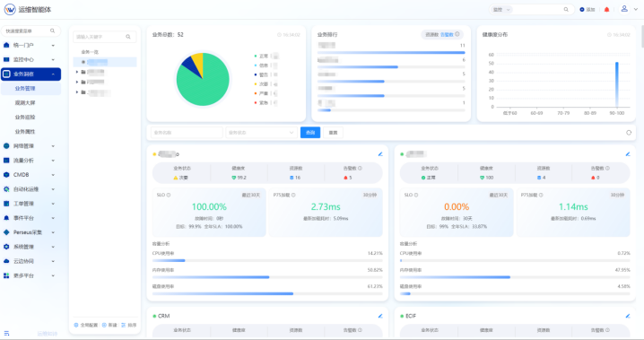The width and height of the screenshot is (644, 340).
Task: Expand the 网络管理 menu chevron
Action: point(53,146)
